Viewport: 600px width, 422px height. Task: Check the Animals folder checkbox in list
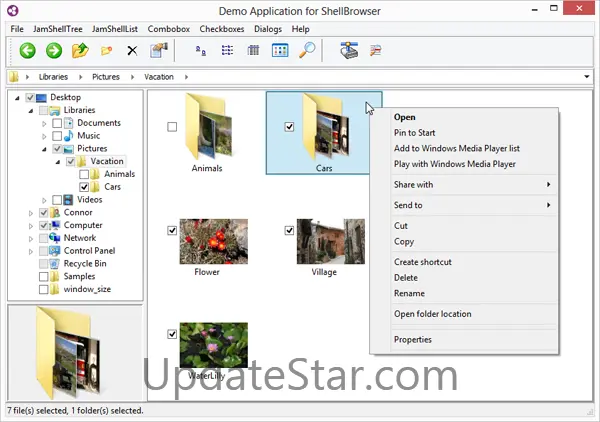(x=173, y=127)
